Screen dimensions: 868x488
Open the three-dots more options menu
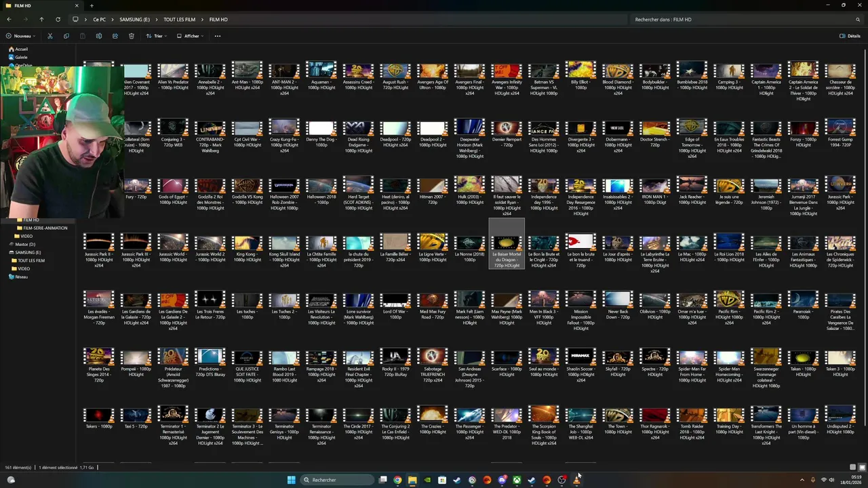218,36
